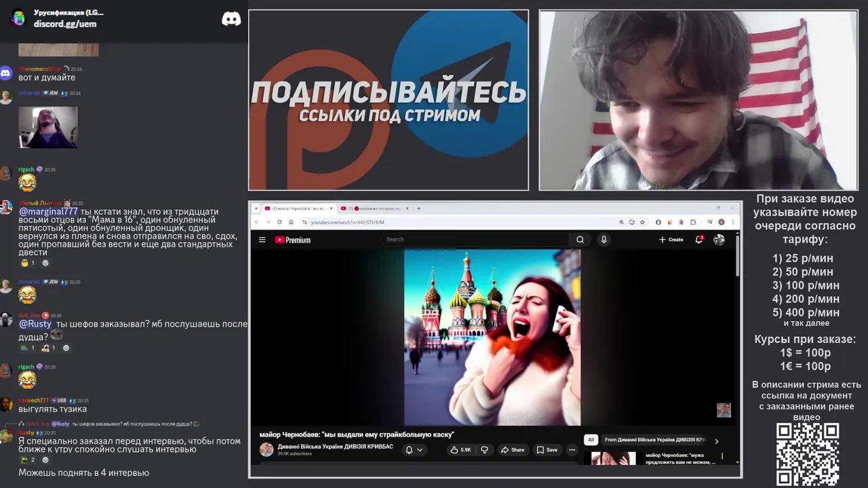
Task: Open browser zoom magnifier in address bar
Action: pos(621,222)
